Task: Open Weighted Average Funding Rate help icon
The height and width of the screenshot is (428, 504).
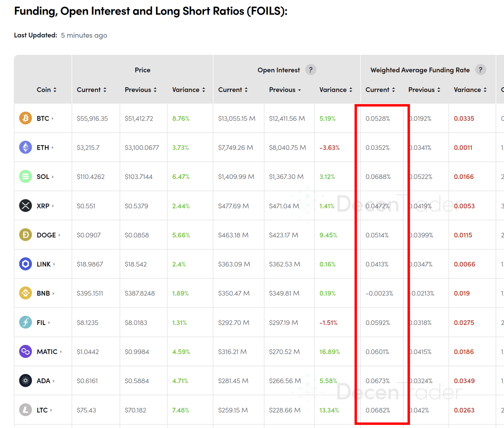Action: (x=480, y=70)
